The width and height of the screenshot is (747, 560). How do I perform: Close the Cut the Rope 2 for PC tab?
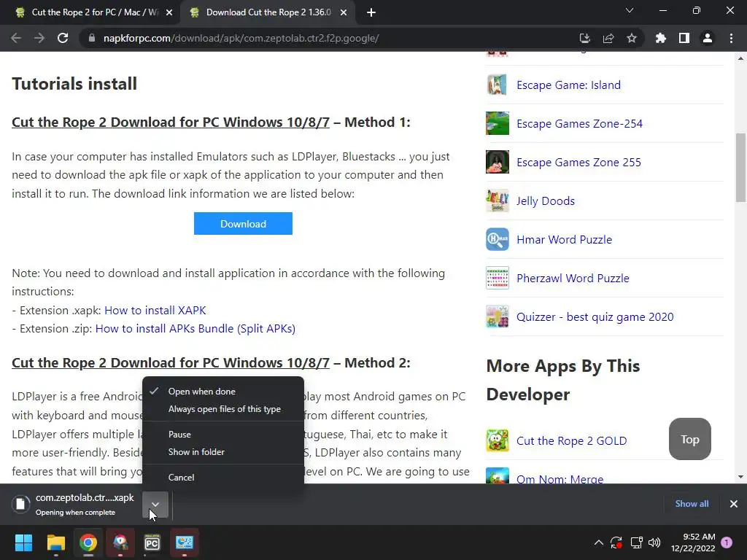(x=169, y=12)
